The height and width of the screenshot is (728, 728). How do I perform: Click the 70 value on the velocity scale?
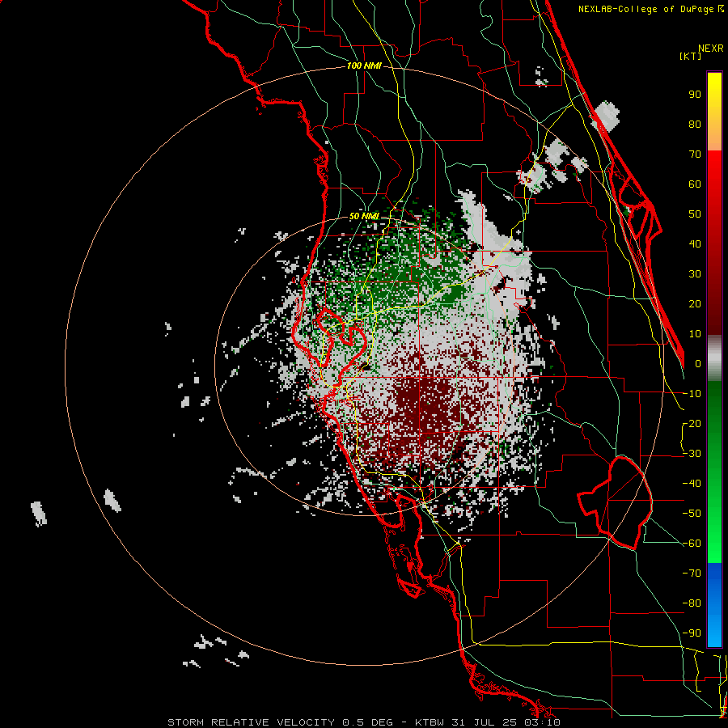(695, 154)
